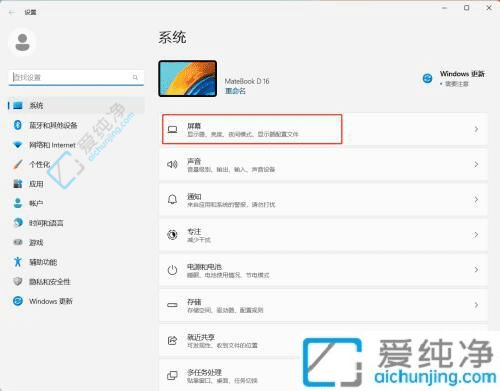The width and height of the screenshot is (500, 391).
Task: Minimize the Settings window
Action: (x=444, y=8)
